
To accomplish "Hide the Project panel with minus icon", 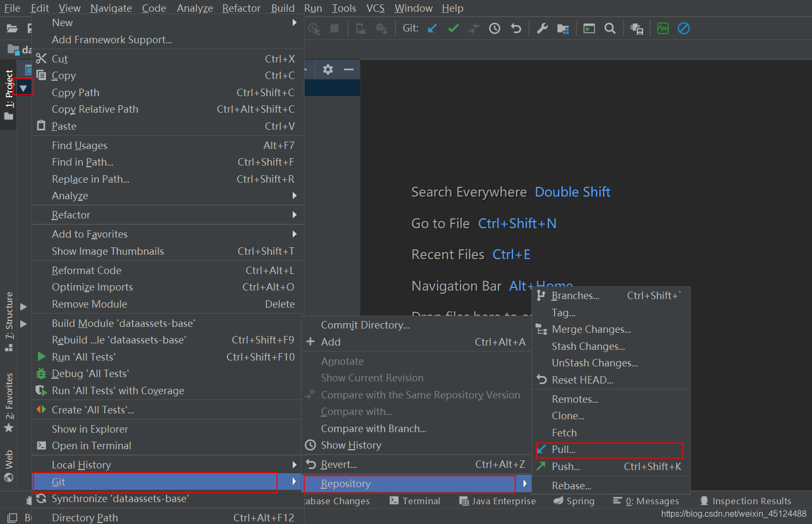I will (349, 69).
